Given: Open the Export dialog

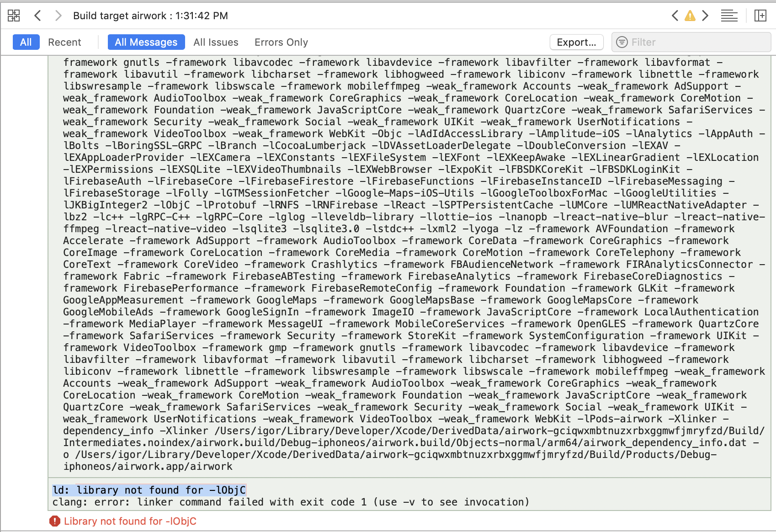Looking at the screenshot, I should tap(576, 42).
